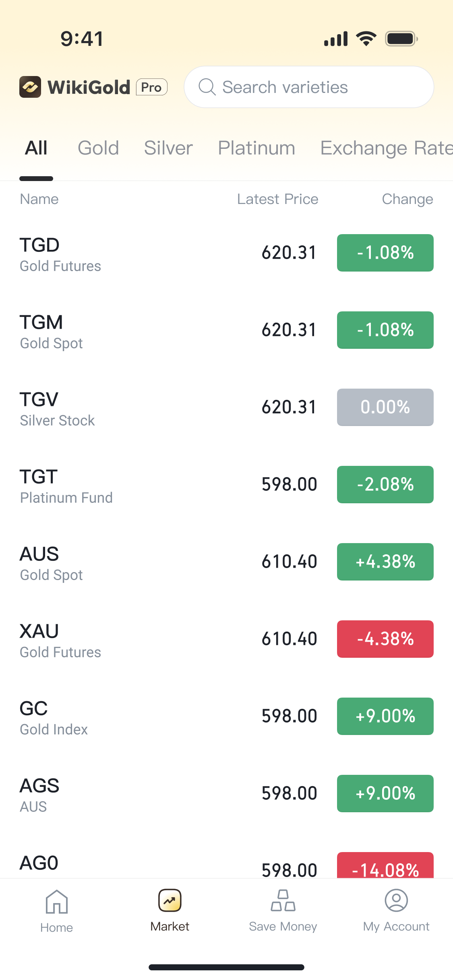Click the search magnifier icon
Viewport: 453px width, 980px height.
(x=207, y=87)
